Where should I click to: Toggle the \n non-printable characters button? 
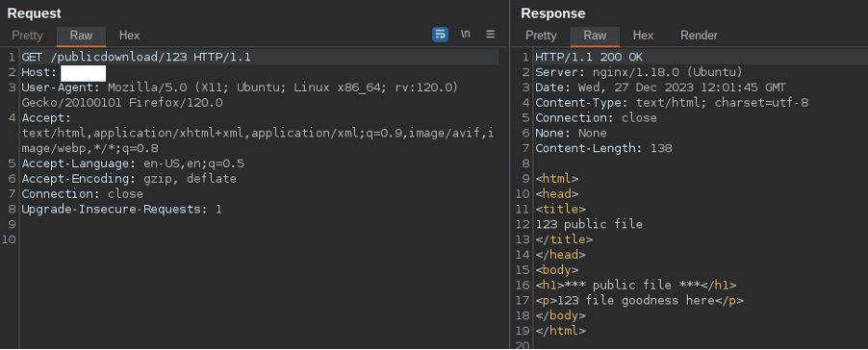coord(466,35)
